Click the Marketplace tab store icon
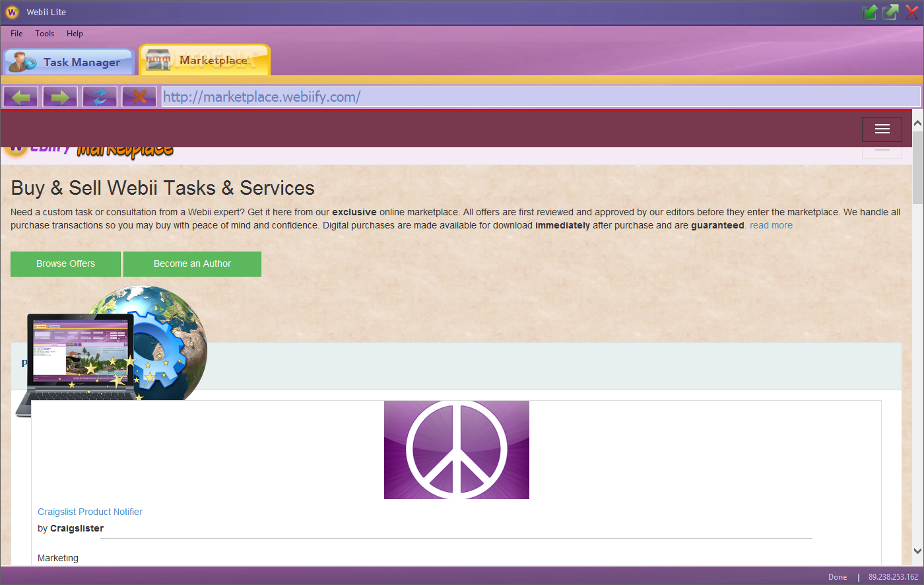This screenshot has width=924, height=585. pyautogui.click(x=158, y=61)
